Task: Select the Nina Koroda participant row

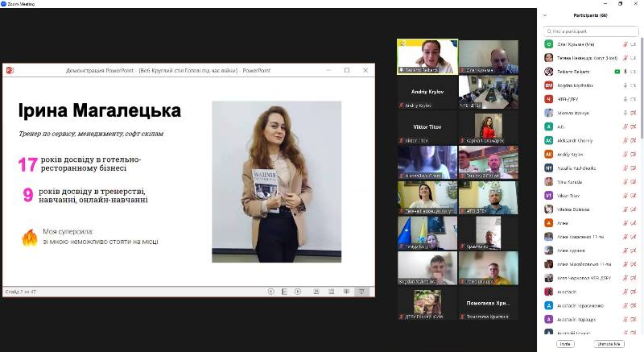Action: pos(591,181)
